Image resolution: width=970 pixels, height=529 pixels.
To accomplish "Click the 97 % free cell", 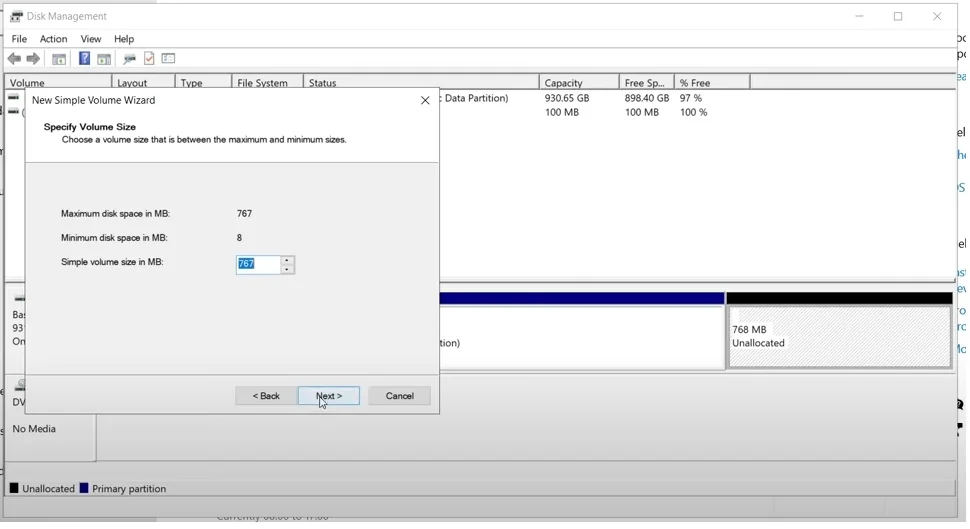I will 690,98.
